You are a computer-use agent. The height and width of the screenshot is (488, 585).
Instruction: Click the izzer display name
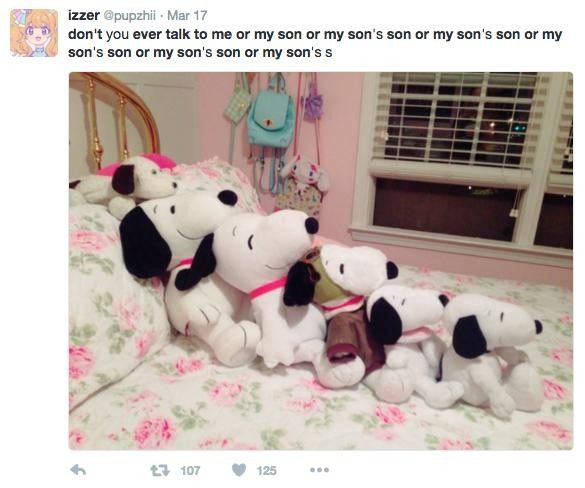(84, 15)
